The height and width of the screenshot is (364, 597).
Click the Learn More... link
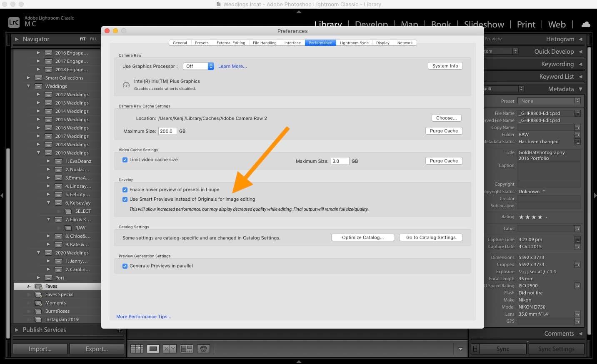(x=232, y=66)
